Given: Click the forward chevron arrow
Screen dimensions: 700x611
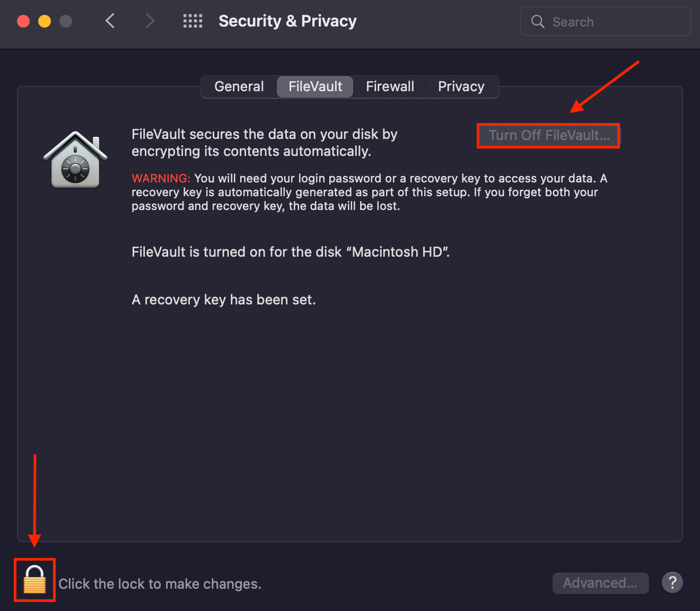Looking at the screenshot, I should tap(150, 21).
